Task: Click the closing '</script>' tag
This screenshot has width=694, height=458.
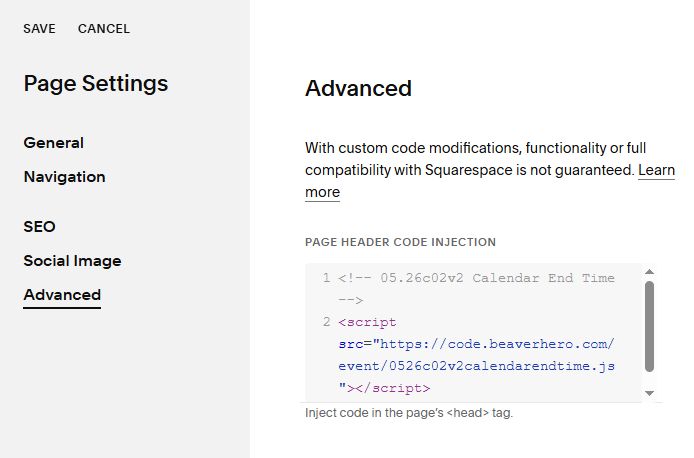Action: coord(393,388)
